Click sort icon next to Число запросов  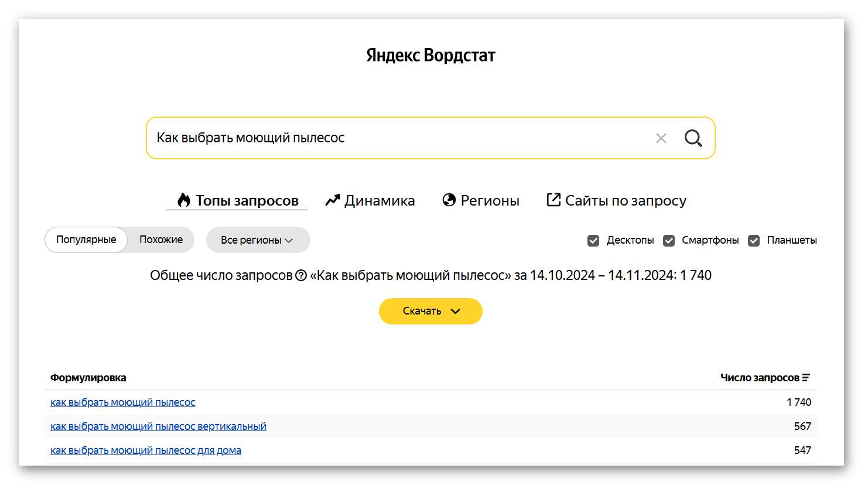807,378
